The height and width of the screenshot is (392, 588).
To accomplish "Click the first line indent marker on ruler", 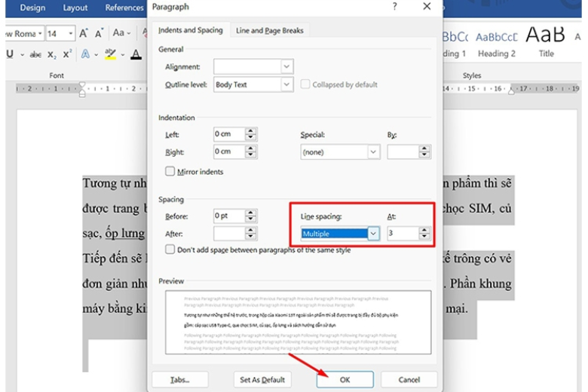I will 82,85.
